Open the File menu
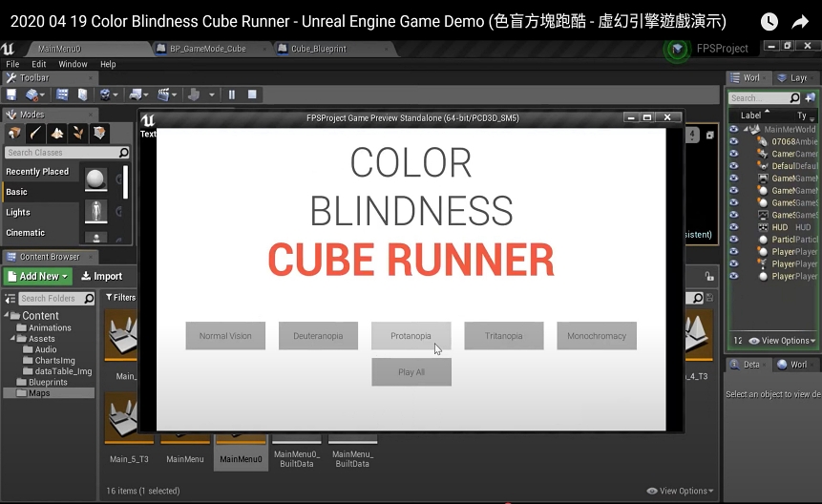822x504 pixels. point(12,64)
